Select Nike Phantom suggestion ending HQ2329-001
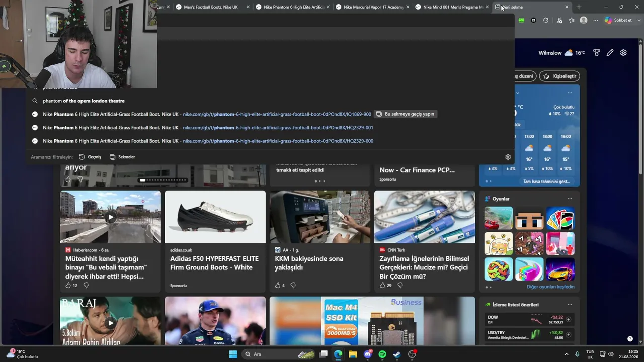The width and height of the screenshot is (644, 362). [x=271, y=128]
